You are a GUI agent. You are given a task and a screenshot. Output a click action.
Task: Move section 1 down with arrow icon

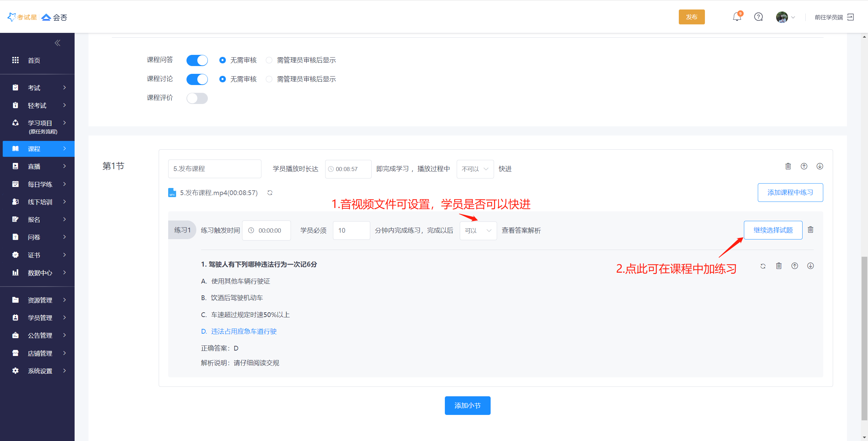coord(820,166)
